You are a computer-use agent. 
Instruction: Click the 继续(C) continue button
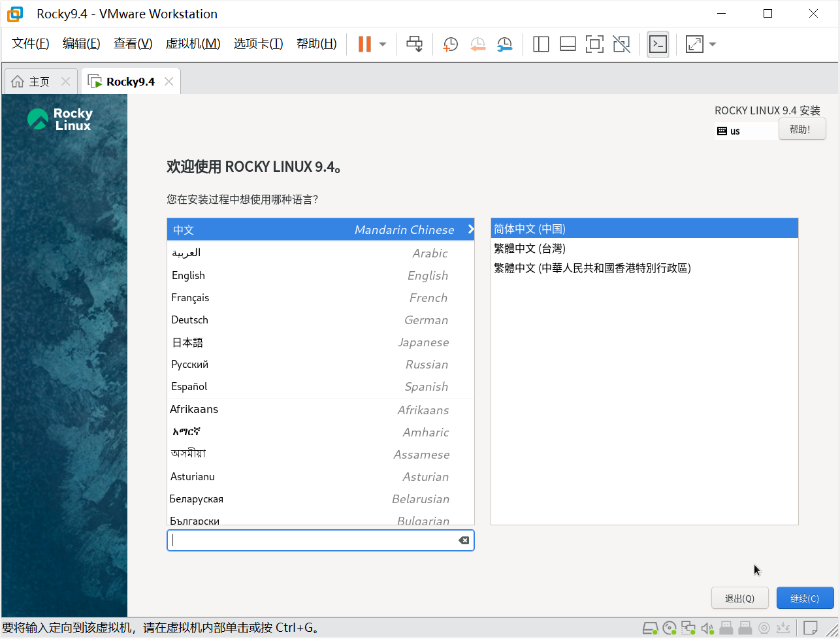805,598
